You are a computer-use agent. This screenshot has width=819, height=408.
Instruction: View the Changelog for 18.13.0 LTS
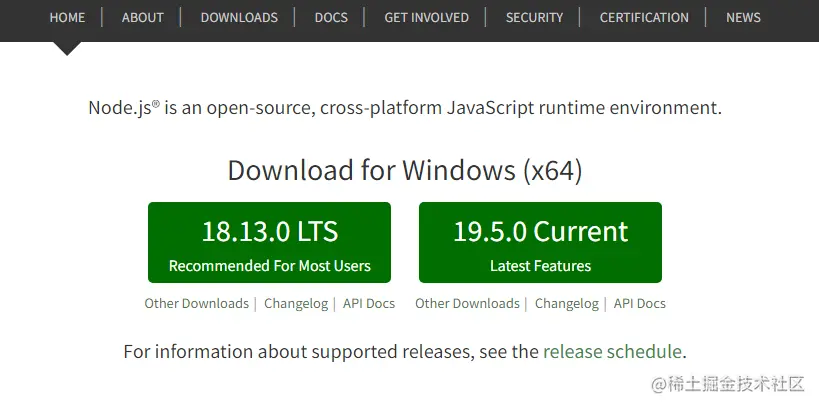click(296, 304)
